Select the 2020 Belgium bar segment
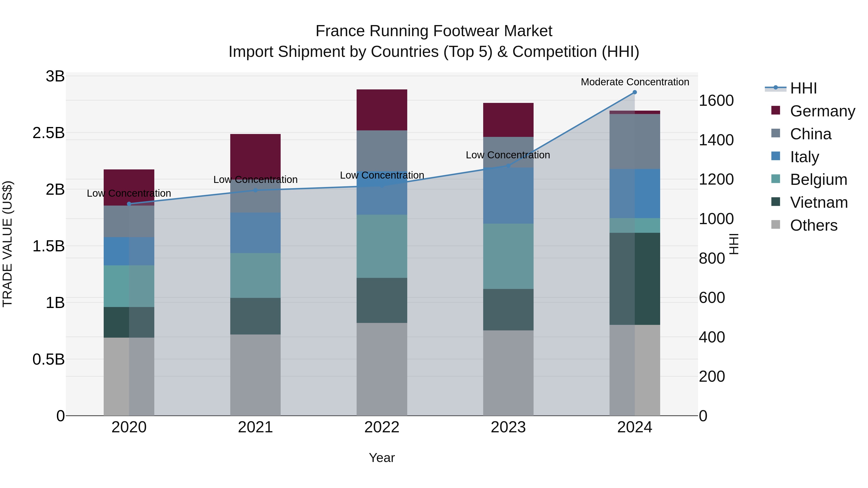 (129, 286)
